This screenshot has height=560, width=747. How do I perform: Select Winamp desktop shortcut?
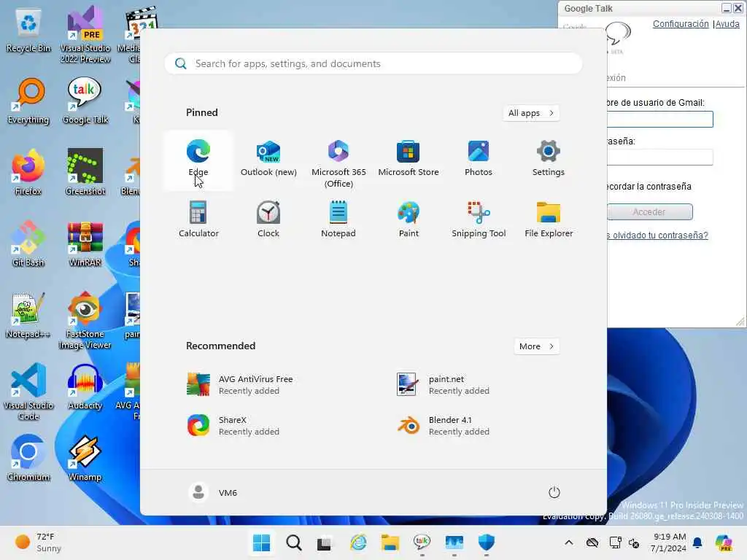pyautogui.click(x=85, y=458)
